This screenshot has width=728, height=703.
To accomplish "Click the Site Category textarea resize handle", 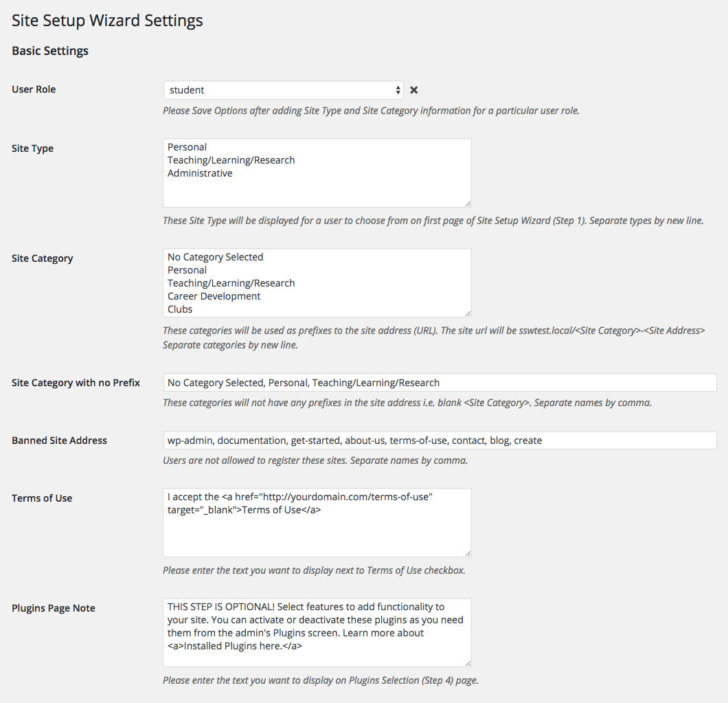I will (468, 313).
